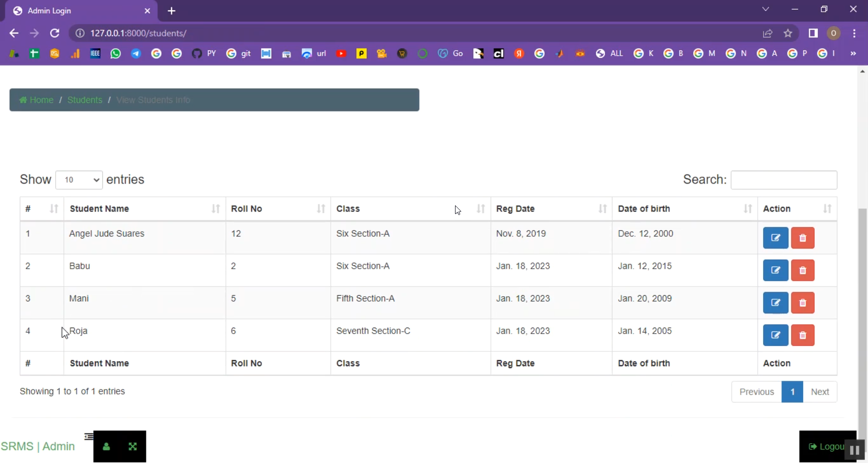Sort table by Class column
Image resolution: width=868 pixels, height=463 pixels.
(410, 209)
